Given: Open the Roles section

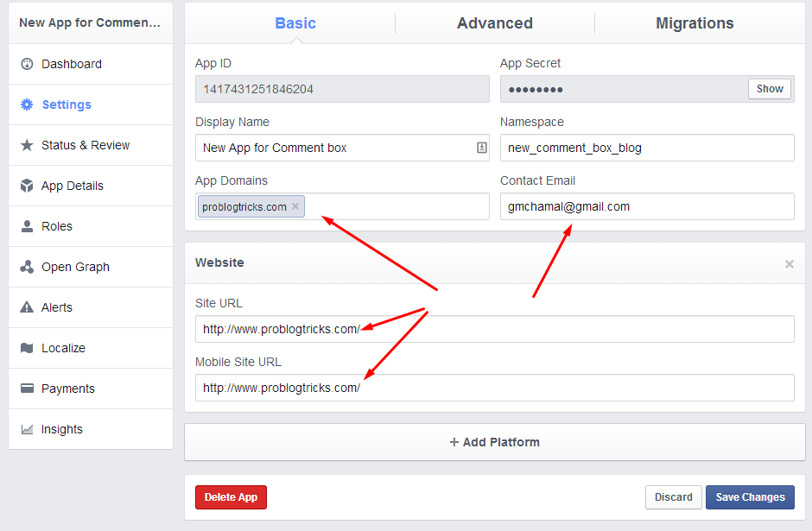Looking at the screenshot, I should point(27,226).
